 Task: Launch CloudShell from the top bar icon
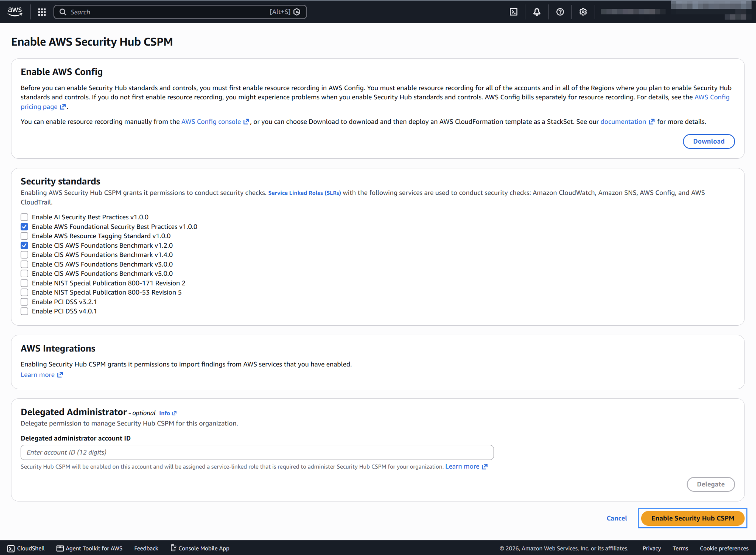513,12
